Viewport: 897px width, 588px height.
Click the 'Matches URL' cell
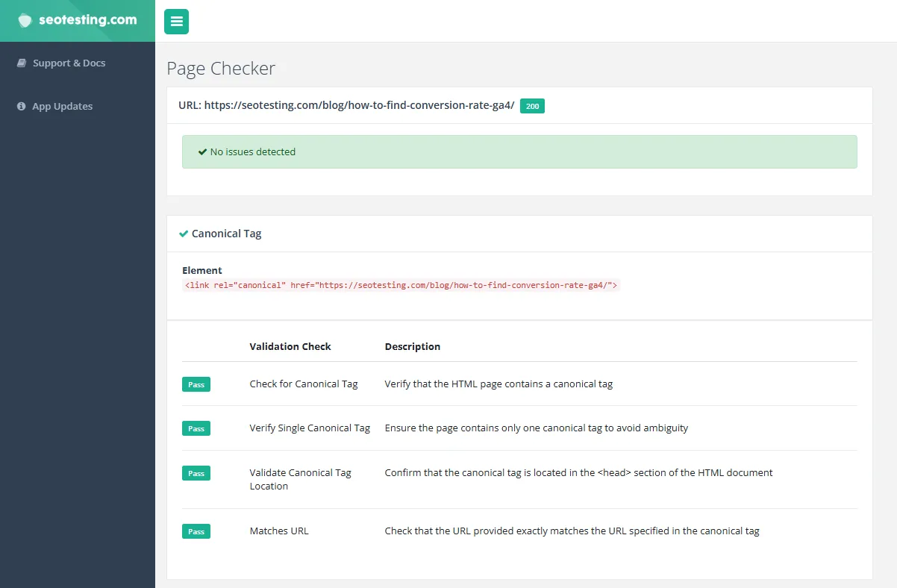tap(279, 531)
